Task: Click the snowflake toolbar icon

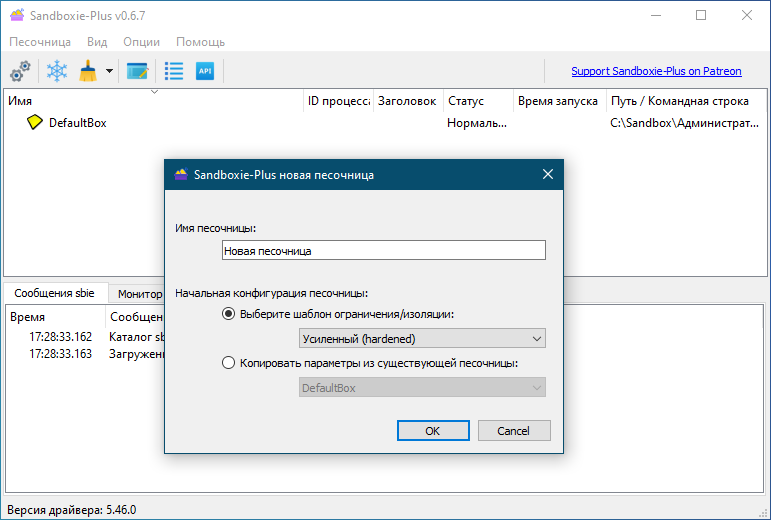Action: tap(57, 71)
